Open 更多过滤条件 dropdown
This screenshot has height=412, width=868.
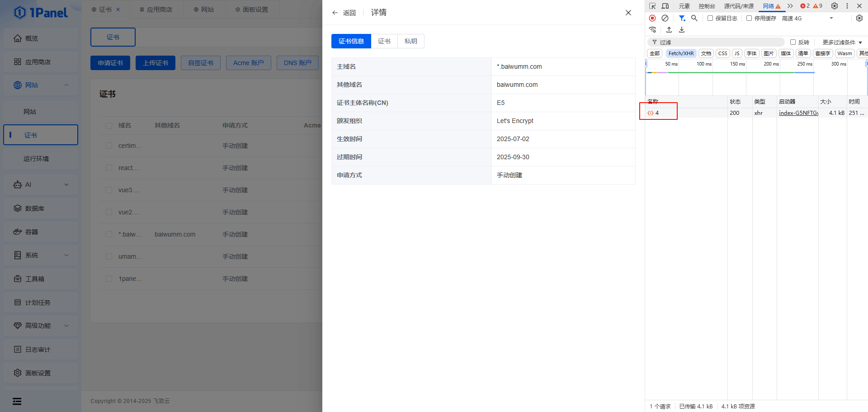(843, 42)
